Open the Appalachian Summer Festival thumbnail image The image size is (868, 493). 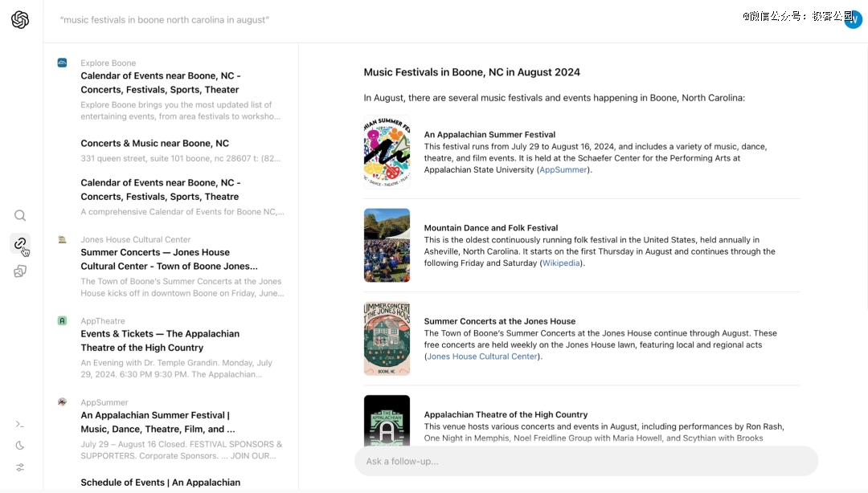tap(387, 153)
